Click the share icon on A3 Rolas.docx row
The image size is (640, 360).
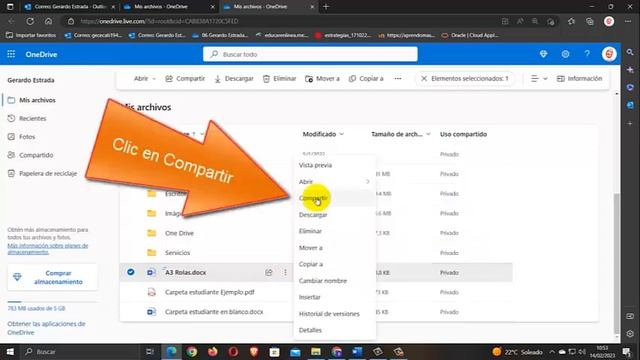(x=269, y=272)
